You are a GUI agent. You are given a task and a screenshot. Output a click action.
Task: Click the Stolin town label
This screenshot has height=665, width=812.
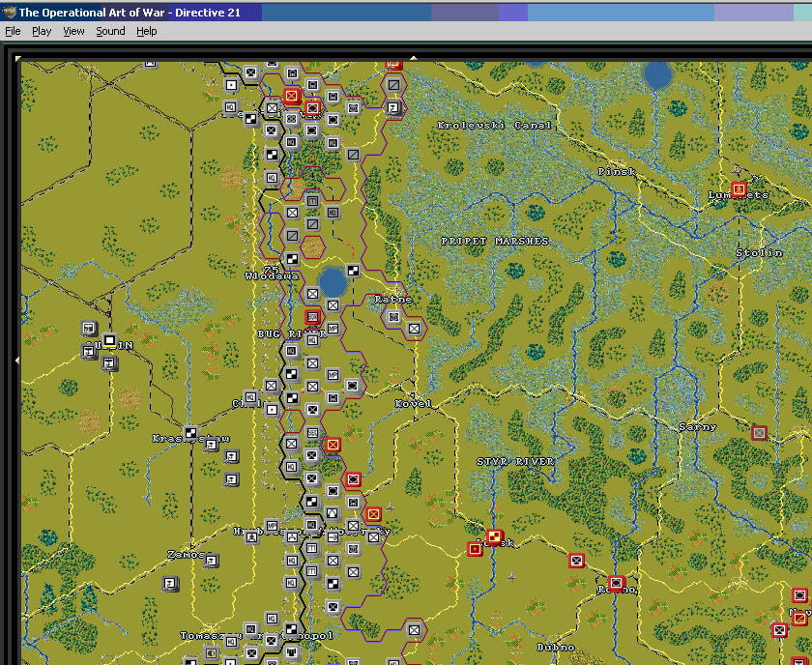pyautogui.click(x=759, y=252)
